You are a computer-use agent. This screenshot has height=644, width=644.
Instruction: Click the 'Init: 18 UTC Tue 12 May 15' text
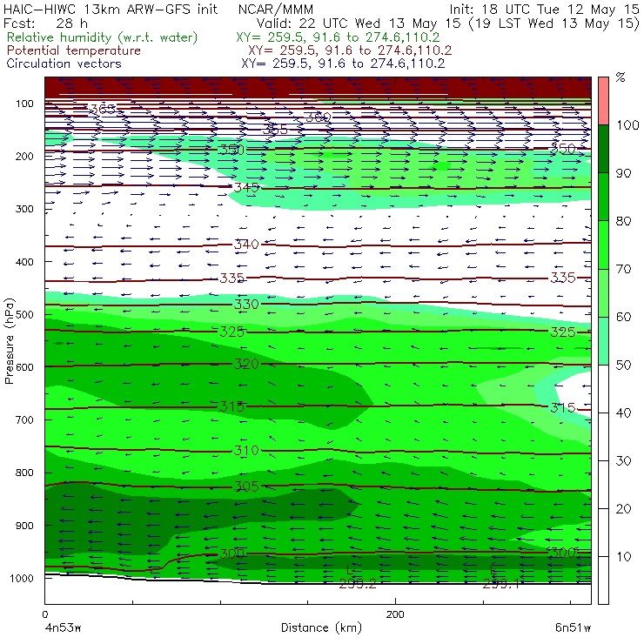point(544,9)
